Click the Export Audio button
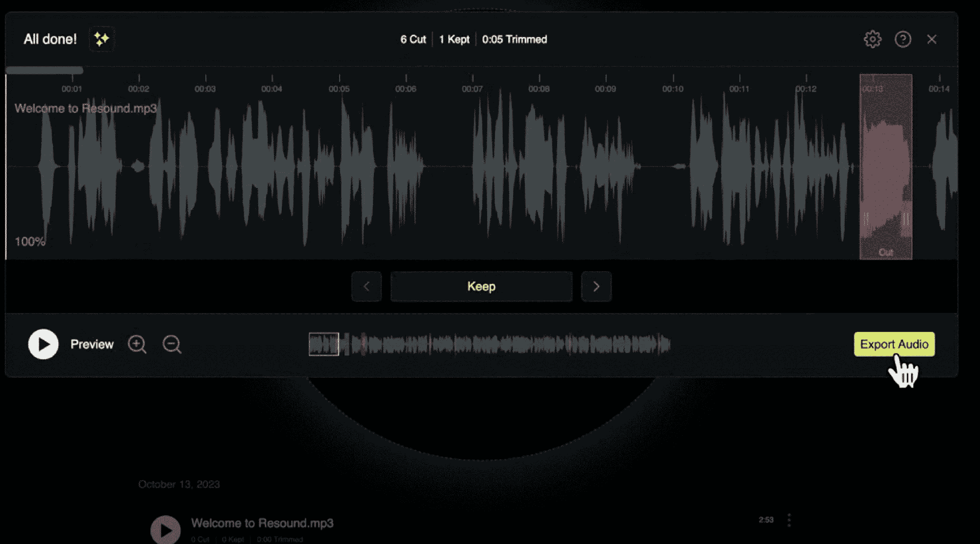Image resolution: width=980 pixels, height=544 pixels. coord(894,344)
